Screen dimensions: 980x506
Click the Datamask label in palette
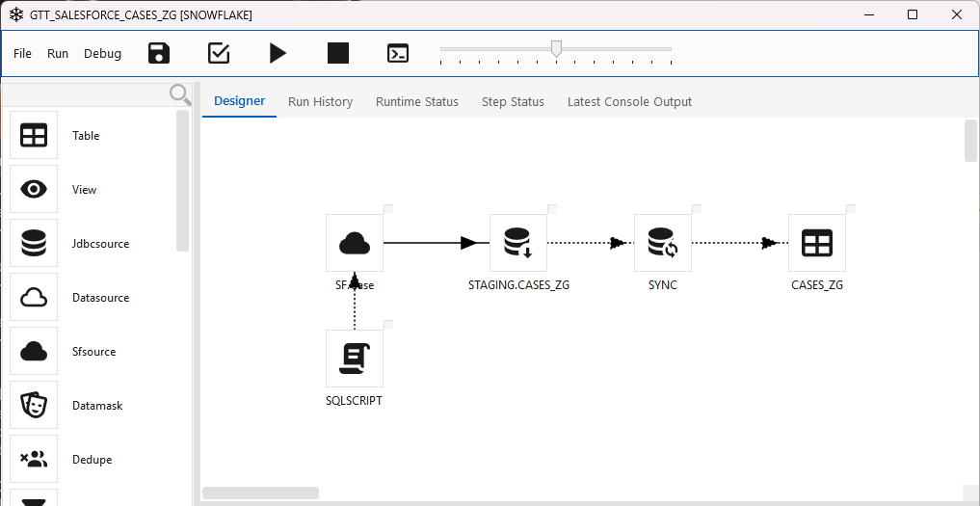97,406
